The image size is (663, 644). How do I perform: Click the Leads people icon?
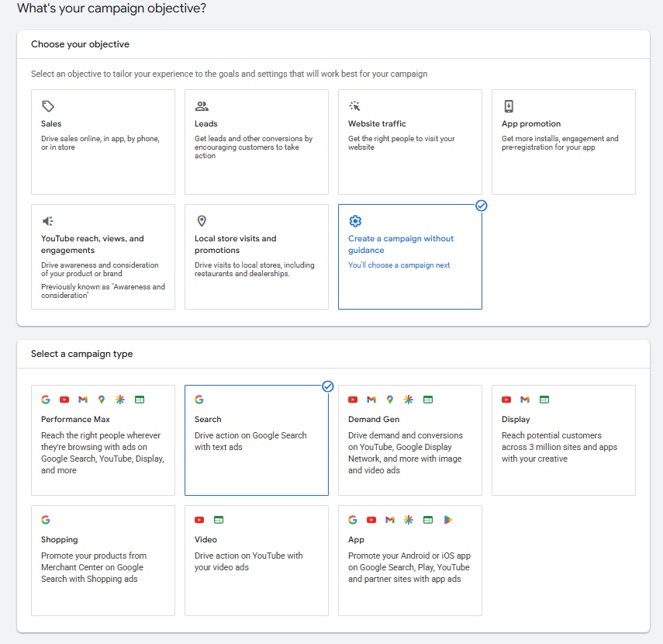pos(202,106)
